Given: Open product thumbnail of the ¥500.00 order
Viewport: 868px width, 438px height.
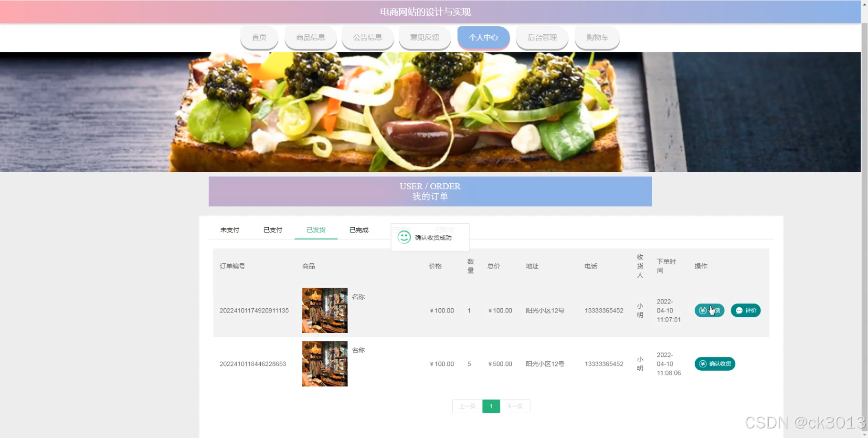Looking at the screenshot, I should click(325, 364).
